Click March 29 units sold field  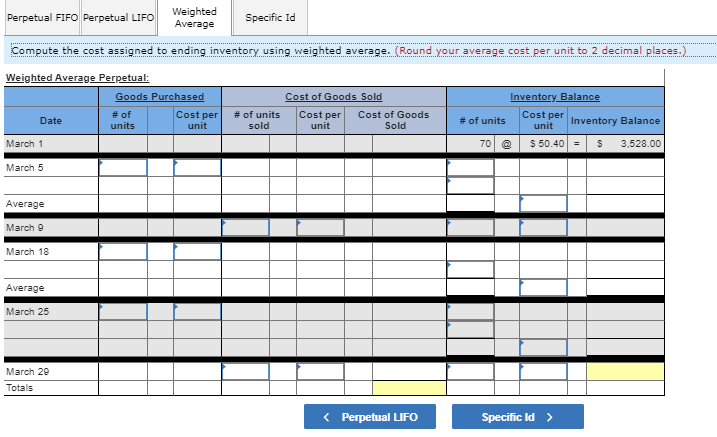246,372
